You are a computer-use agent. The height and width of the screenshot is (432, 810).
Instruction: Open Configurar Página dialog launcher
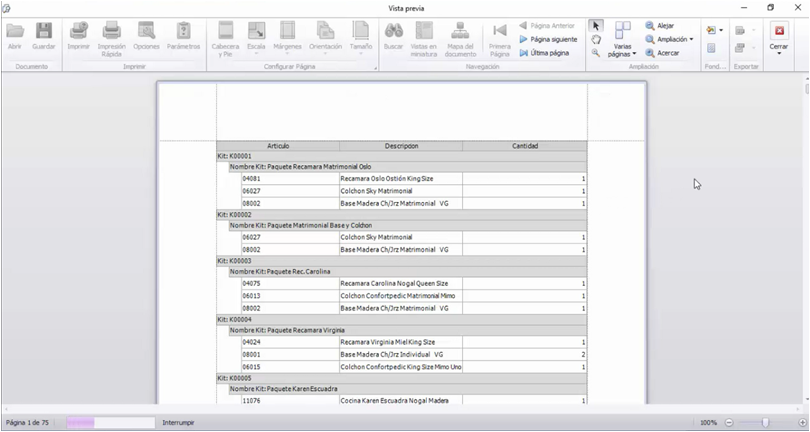point(376,68)
